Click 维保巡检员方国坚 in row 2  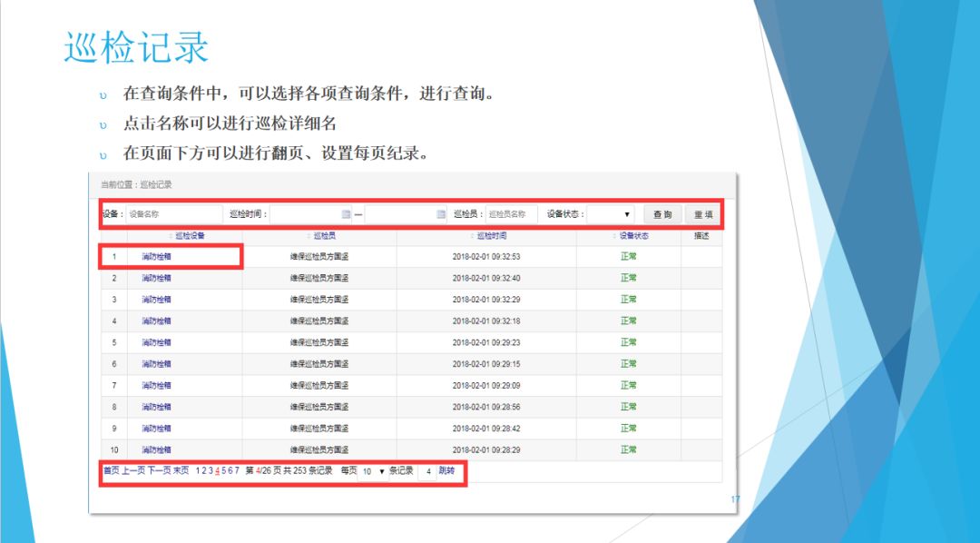pyautogui.click(x=319, y=279)
